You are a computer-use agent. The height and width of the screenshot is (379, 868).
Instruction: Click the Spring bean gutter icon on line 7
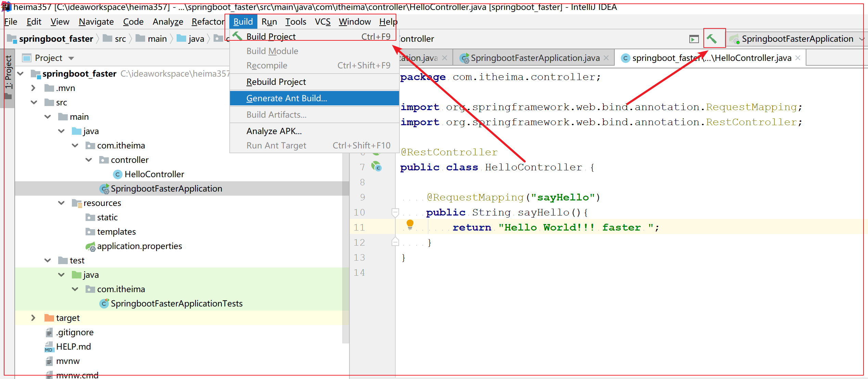tap(376, 167)
